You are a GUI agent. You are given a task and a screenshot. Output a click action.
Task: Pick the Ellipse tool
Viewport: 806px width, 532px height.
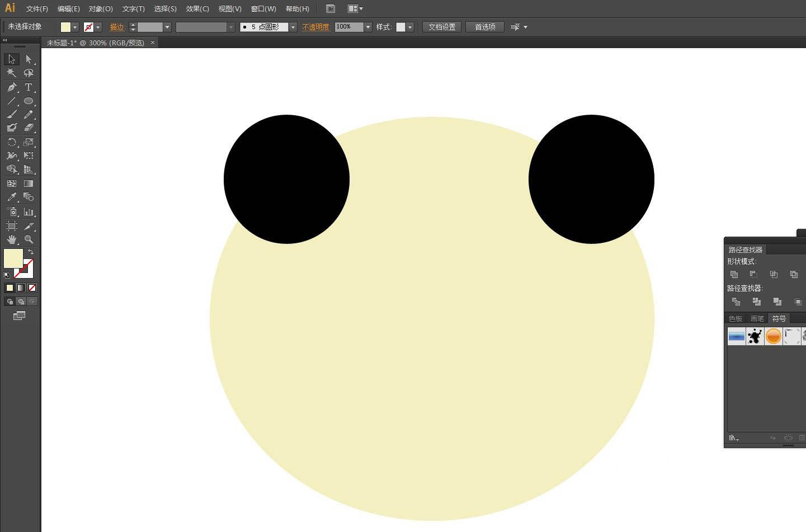click(x=29, y=101)
